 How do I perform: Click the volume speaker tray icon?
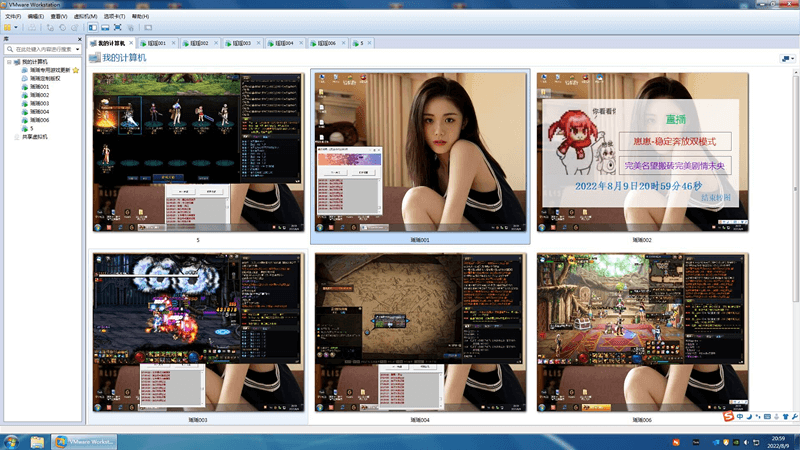[746, 442]
